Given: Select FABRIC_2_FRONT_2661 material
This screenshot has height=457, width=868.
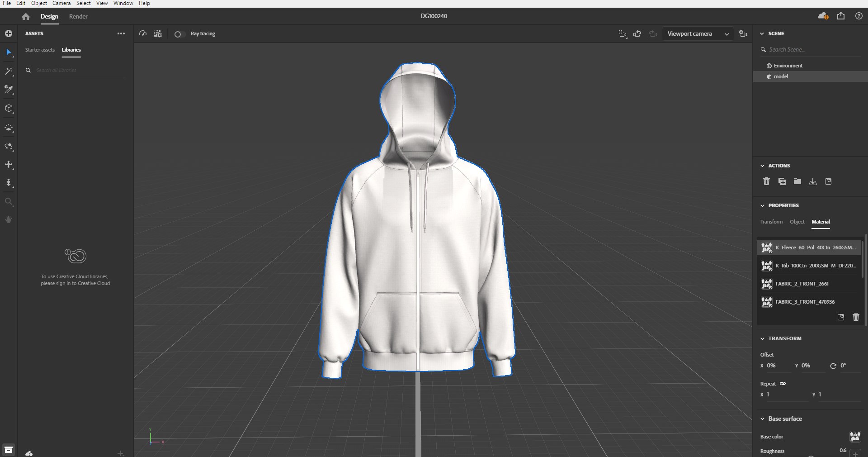Looking at the screenshot, I should [809, 284].
